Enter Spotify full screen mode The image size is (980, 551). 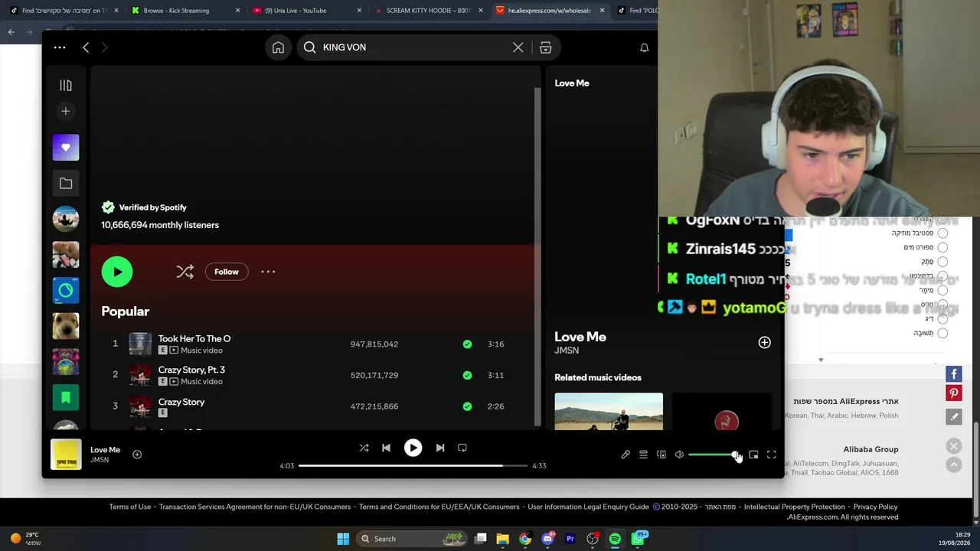[772, 455]
